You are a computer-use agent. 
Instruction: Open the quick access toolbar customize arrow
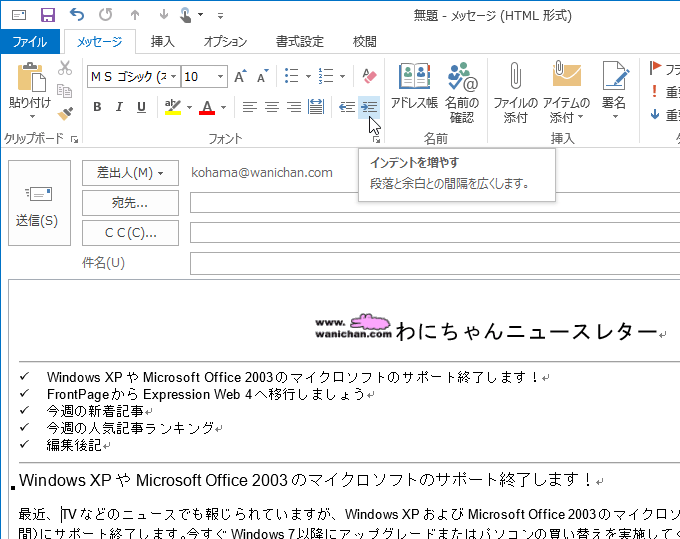tap(220, 16)
